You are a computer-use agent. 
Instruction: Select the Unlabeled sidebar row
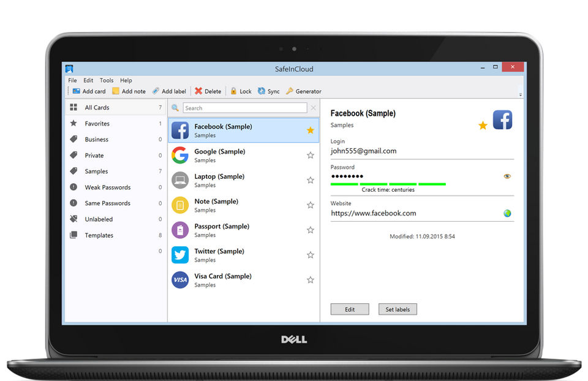click(116, 219)
